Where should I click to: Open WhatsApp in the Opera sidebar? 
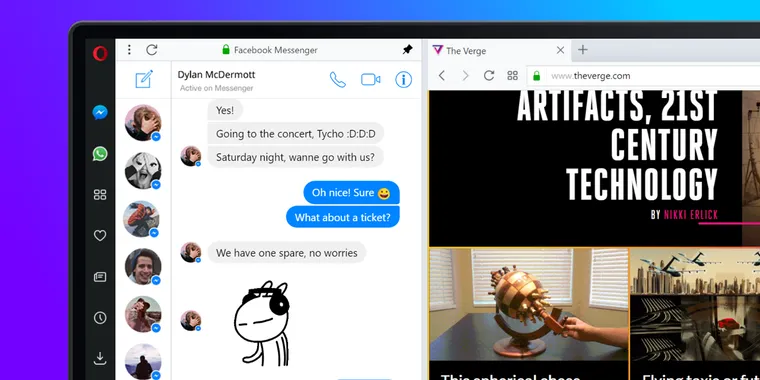tap(100, 154)
